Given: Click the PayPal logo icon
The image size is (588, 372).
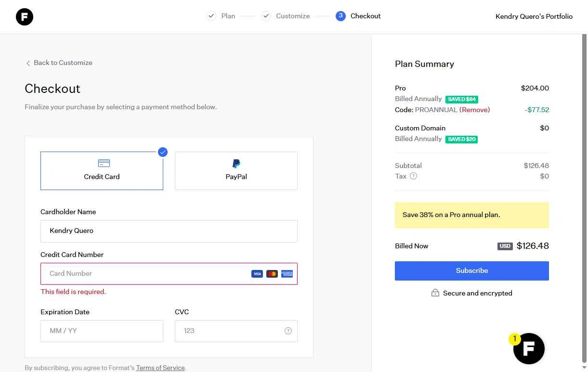Looking at the screenshot, I should point(236,164).
